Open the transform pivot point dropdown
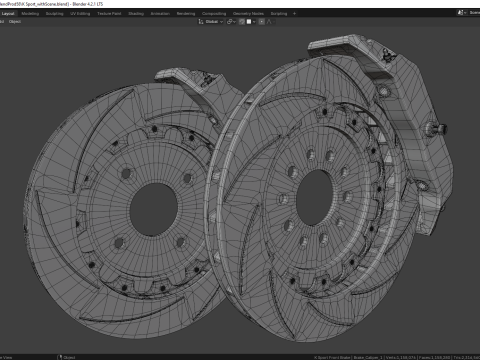 (231, 22)
